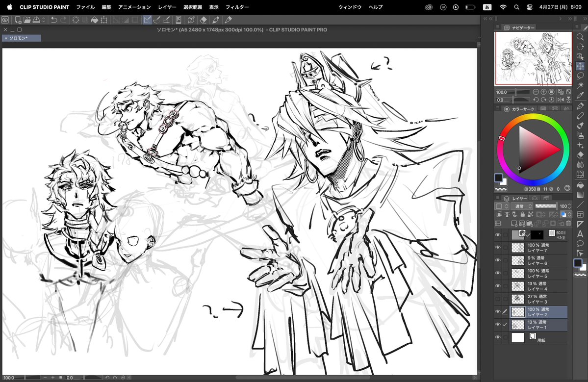
Task: Select the Balloon tool
Action: click(x=580, y=244)
